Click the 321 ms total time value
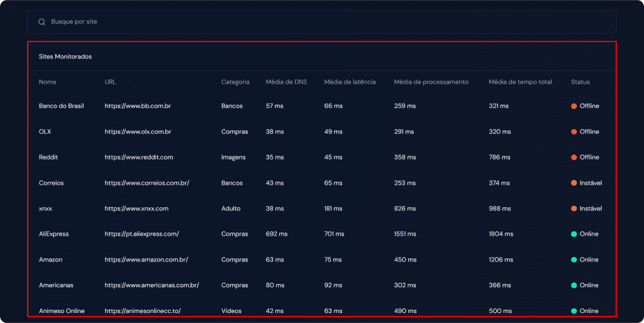The width and height of the screenshot is (644, 323). pyautogui.click(x=499, y=106)
